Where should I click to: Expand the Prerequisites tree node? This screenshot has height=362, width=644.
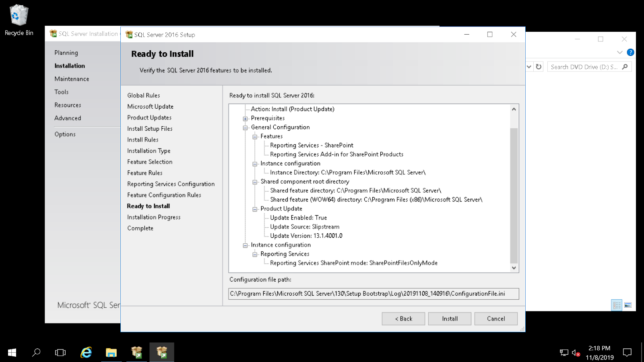(245, 119)
